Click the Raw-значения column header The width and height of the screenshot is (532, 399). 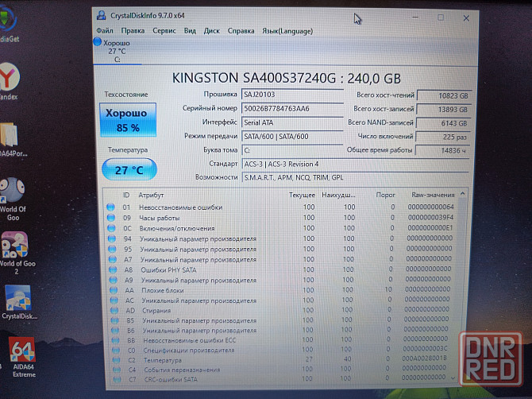point(433,195)
